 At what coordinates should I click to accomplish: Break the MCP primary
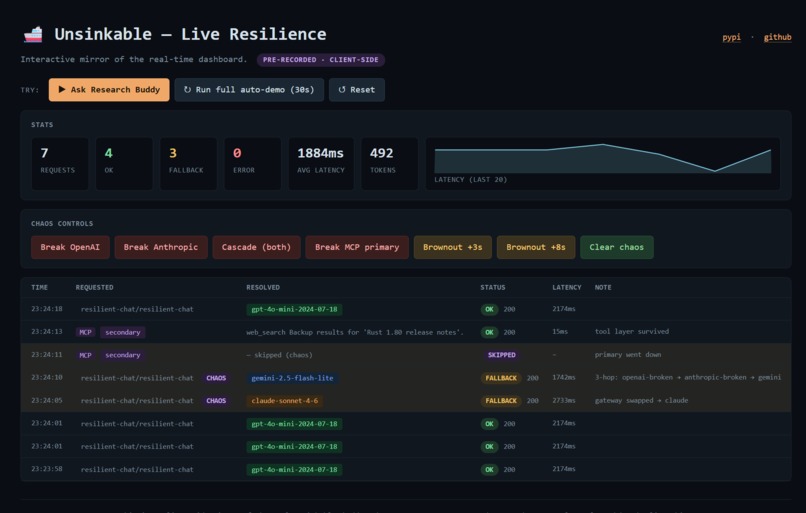(357, 247)
